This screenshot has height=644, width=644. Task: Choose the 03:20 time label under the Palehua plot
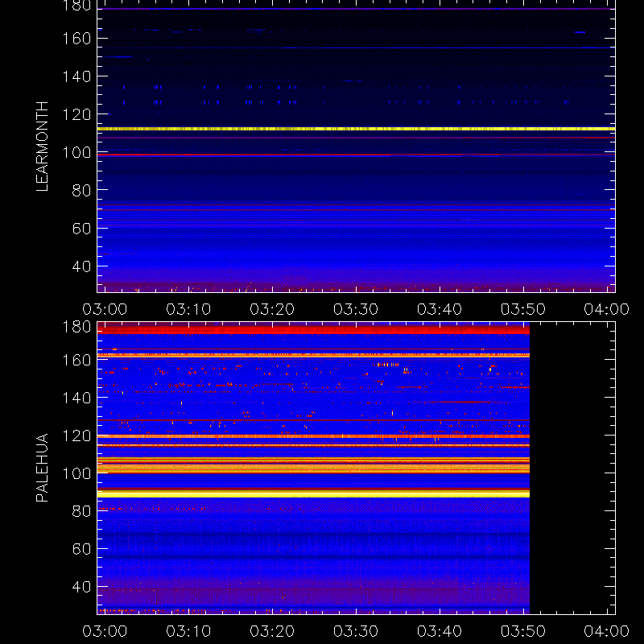[272, 631]
